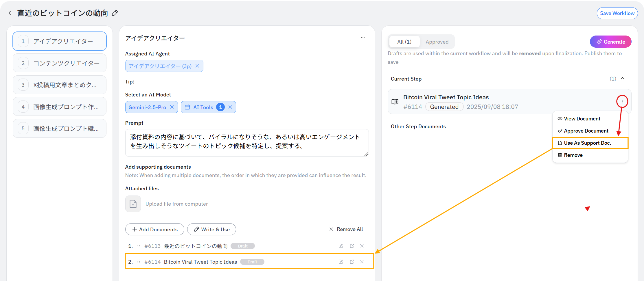This screenshot has width=644, height=281.
Task: Edit document #6113 with the edit icon
Action: coord(341,246)
